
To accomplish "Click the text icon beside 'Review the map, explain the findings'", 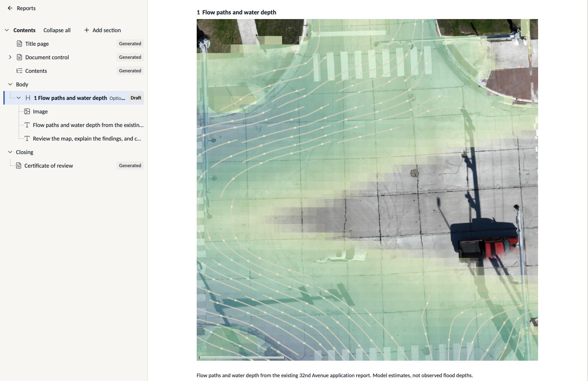I will pos(27,138).
